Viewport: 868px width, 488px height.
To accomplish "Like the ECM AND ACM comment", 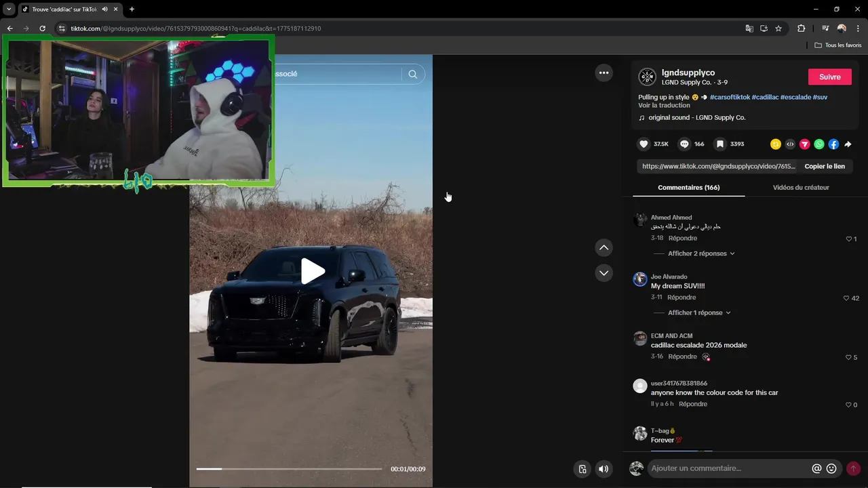I will click(848, 357).
